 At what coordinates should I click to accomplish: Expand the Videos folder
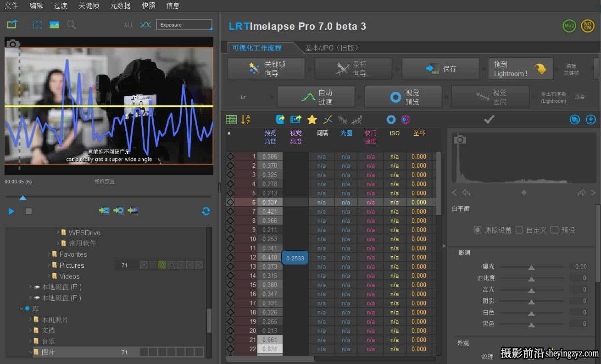pos(49,276)
